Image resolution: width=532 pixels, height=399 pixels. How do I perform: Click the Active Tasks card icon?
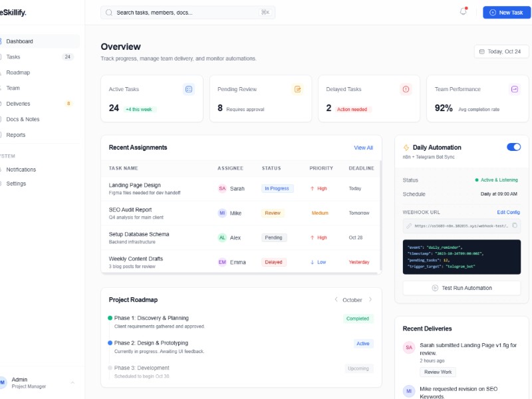[x=189, y=89]
